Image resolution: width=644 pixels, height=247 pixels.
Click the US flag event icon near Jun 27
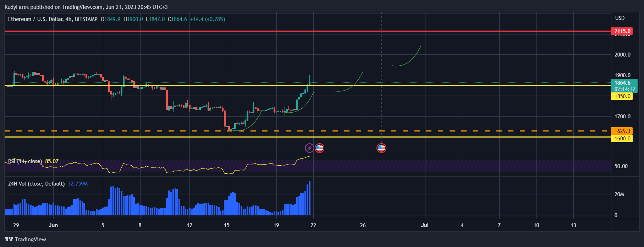(x=381, y=148)
